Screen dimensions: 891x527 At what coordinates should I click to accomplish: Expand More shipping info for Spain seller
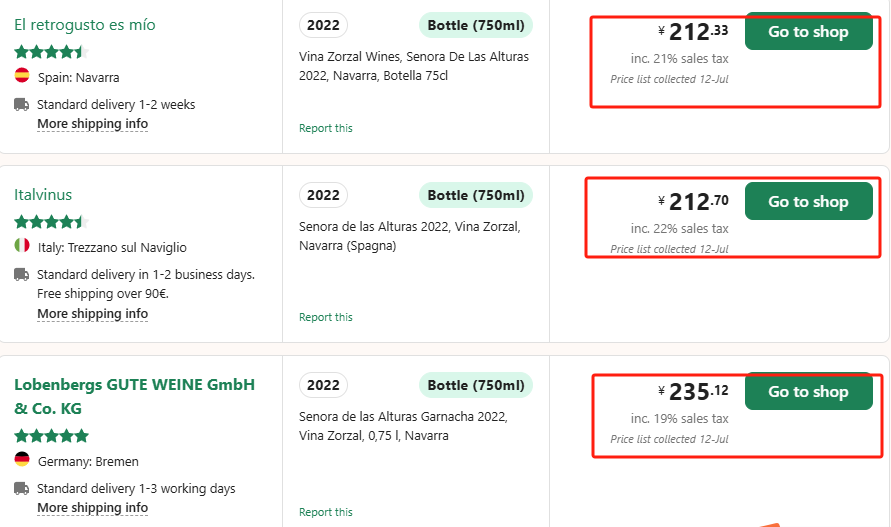pyautogui.click(x=93, y=124)
